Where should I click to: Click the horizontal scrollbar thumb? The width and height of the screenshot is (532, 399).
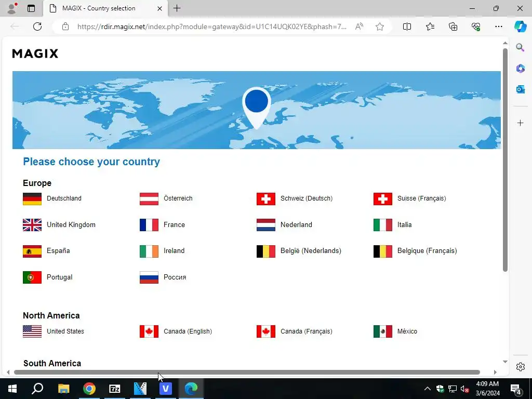247,372
